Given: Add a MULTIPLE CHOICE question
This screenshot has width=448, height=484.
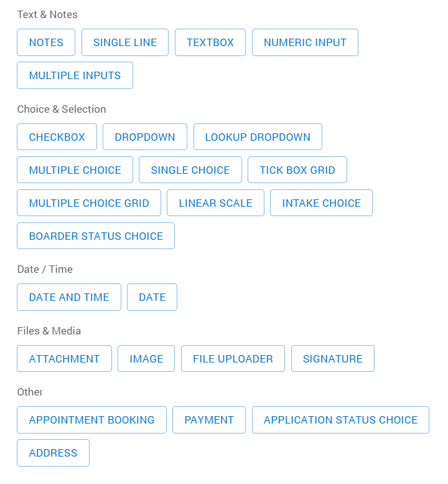Looking at the screenshot, I should (x=75, y=170).
